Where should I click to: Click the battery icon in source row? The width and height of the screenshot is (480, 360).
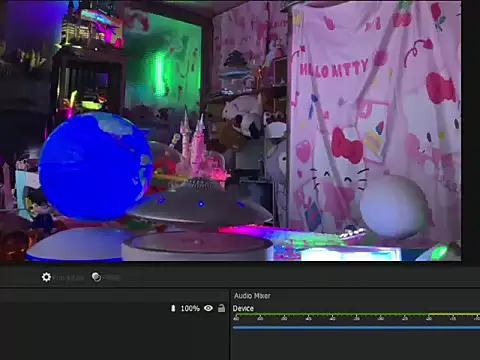[173, 308]
